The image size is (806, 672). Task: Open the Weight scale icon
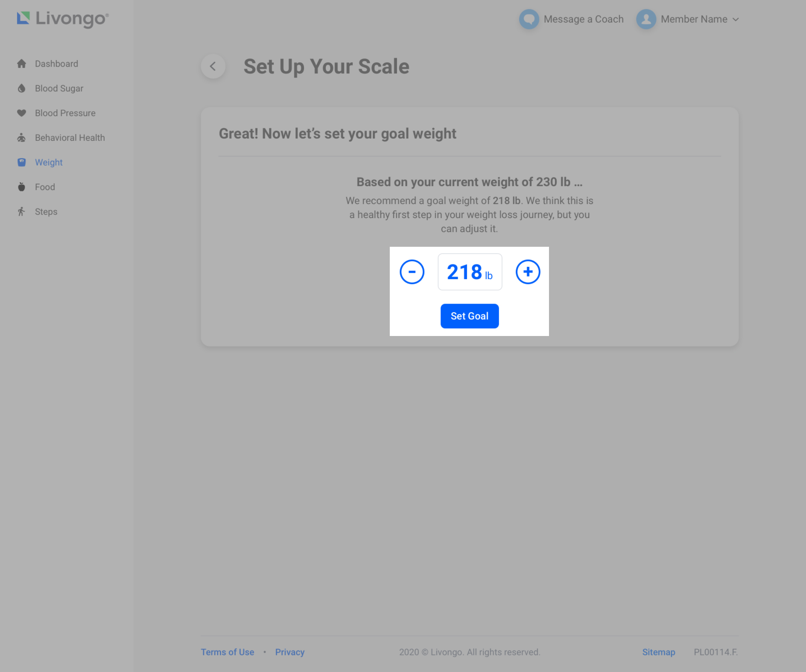coord(21,162)
